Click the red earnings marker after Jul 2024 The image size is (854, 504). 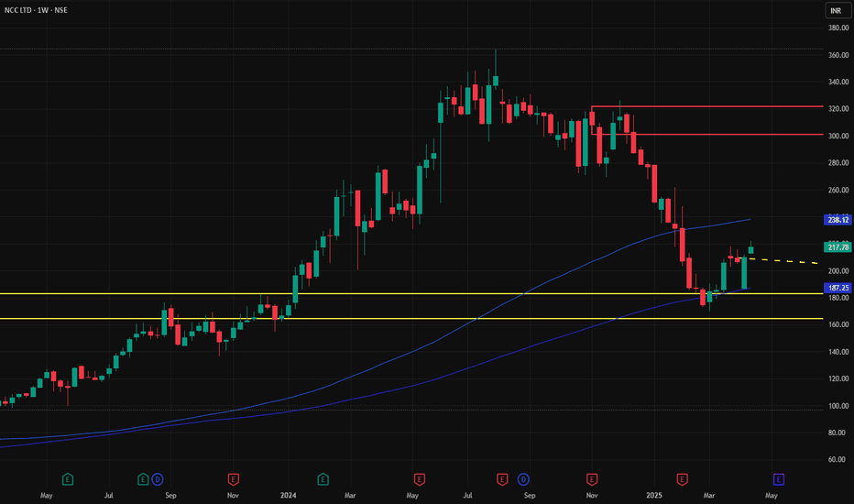pyautogui.click(x=502, y=479)
